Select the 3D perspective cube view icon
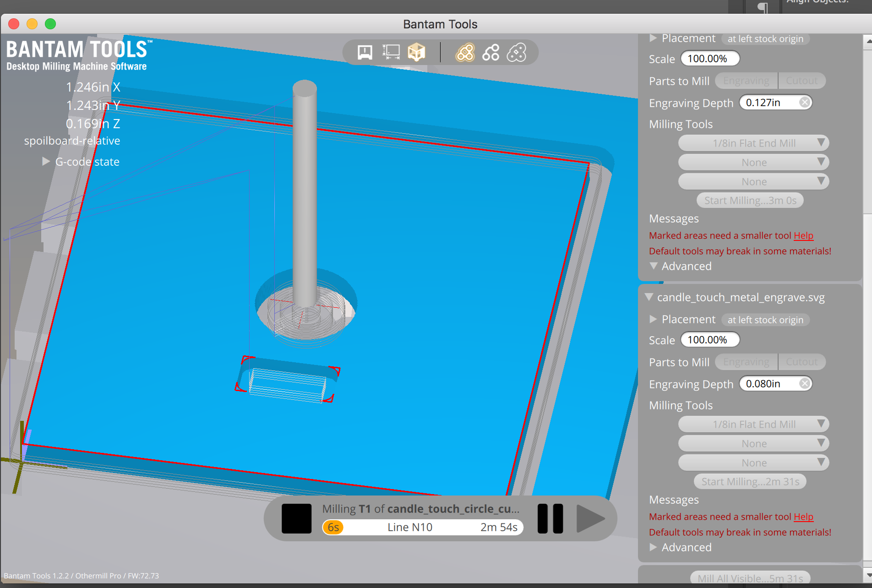This screenshot has width=872, height=588. [x=416, y=53]
